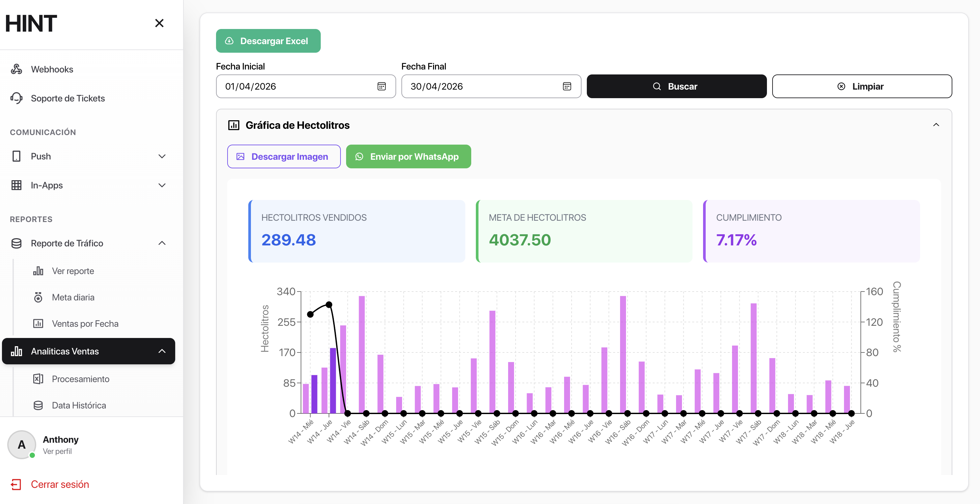Click the Ventas por Fecha chart icon

click(x=39, y=323)
